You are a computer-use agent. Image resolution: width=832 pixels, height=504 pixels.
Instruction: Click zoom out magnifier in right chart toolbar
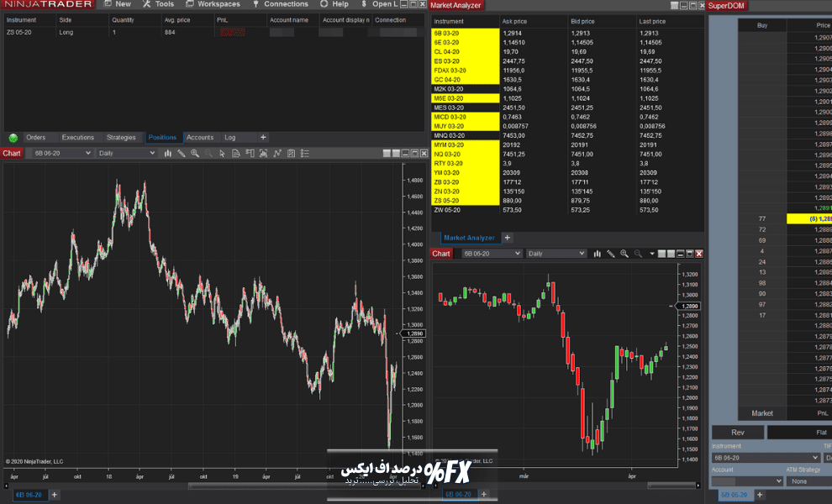tap(639, 254)
